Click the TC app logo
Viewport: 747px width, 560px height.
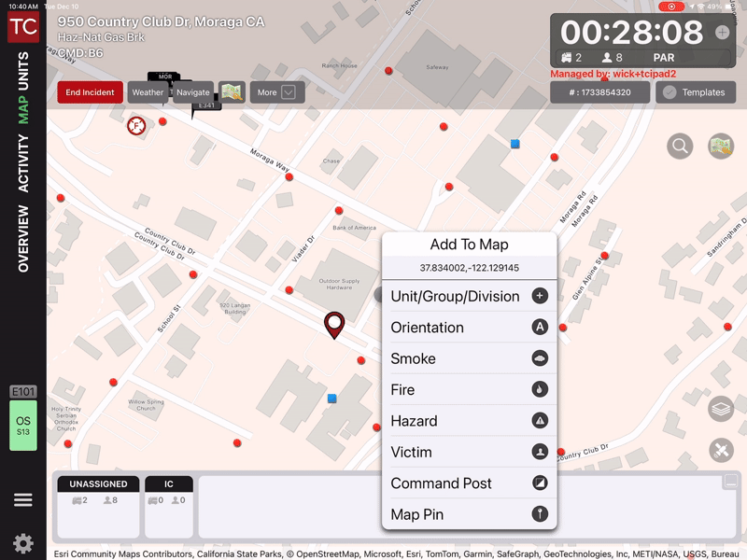click(x=23, y=26)
